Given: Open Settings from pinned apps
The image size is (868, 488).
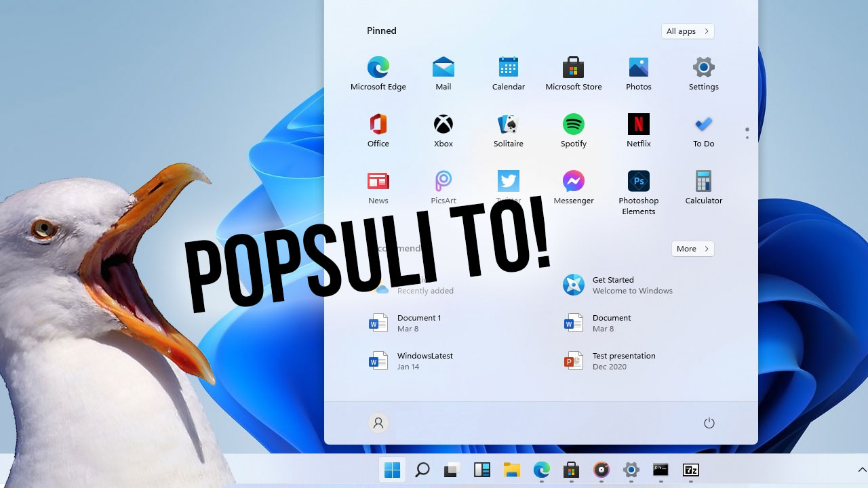Looking at the screenshot, I should click(x=704, y=74).
